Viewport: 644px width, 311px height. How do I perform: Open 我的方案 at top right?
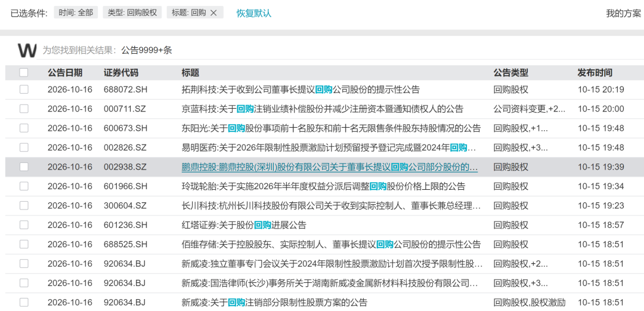(624, 13)
